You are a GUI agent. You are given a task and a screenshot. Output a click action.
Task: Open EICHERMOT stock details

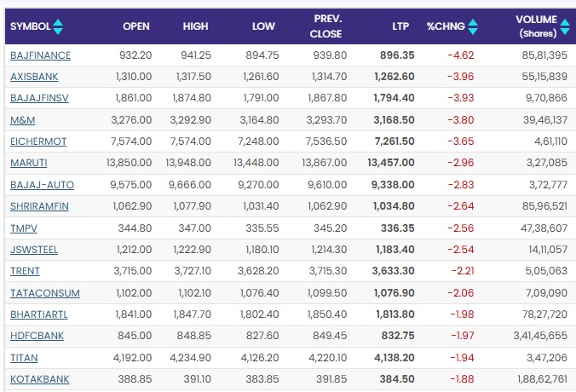tap(38, 141)
